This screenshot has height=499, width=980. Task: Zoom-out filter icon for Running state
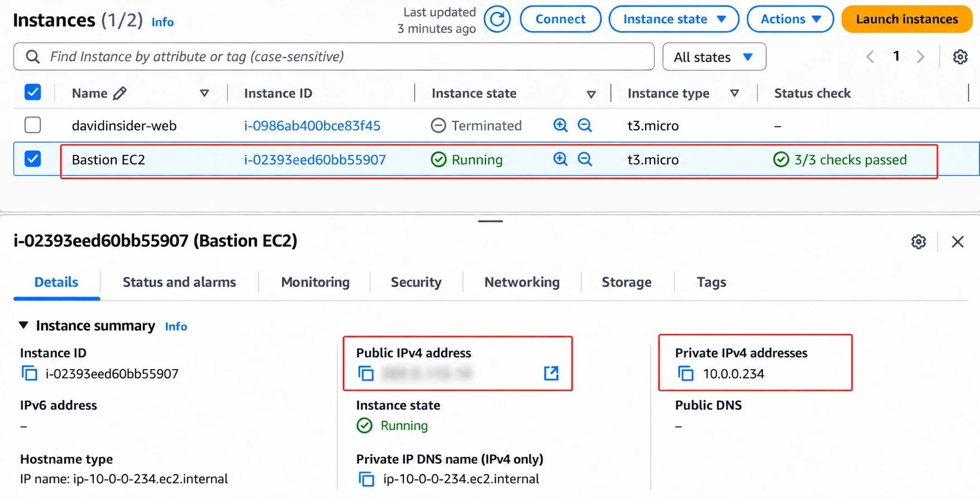pos(585,159)
